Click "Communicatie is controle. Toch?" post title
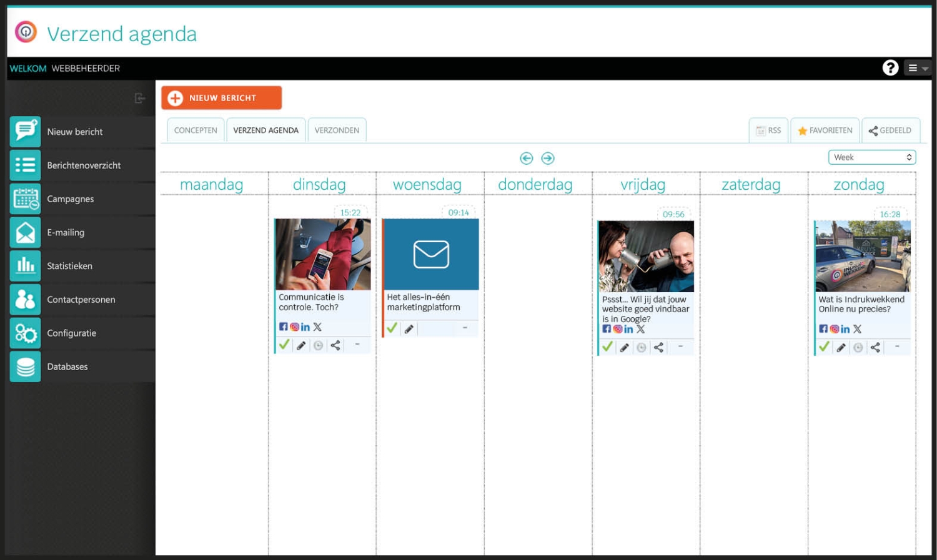 coord(311,302)
